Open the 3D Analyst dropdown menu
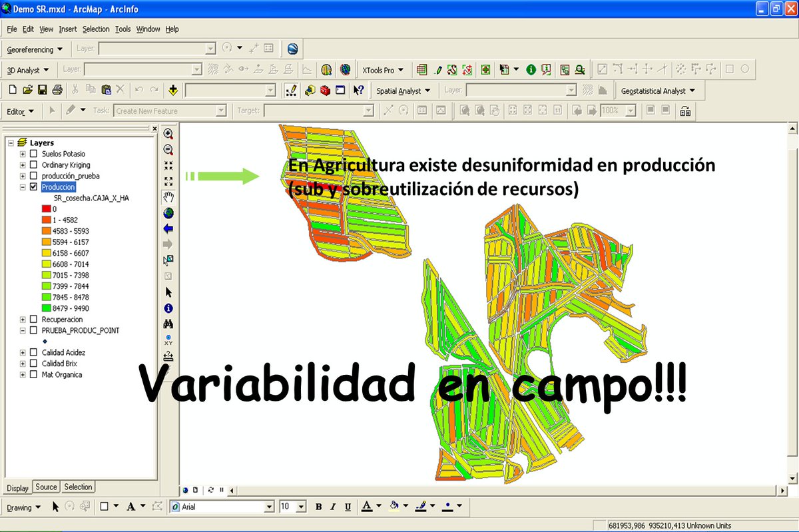Screen dimensions: 799x532 (27, 70)
